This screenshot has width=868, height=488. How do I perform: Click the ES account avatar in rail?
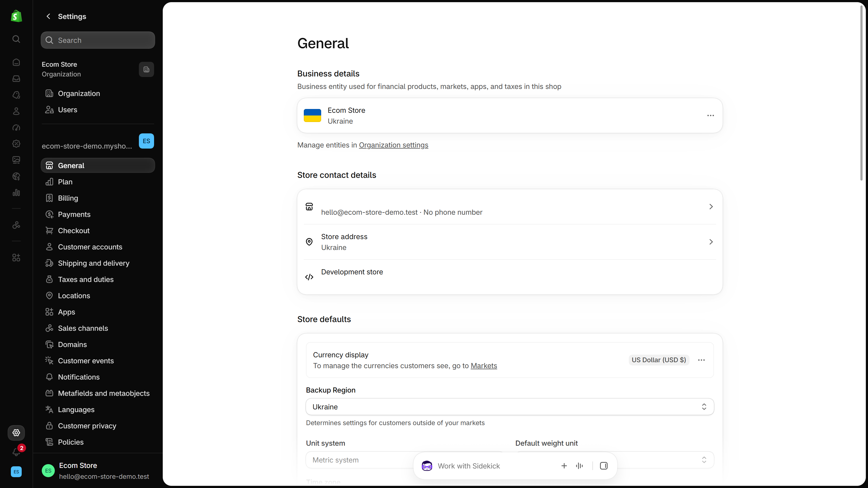16,472
